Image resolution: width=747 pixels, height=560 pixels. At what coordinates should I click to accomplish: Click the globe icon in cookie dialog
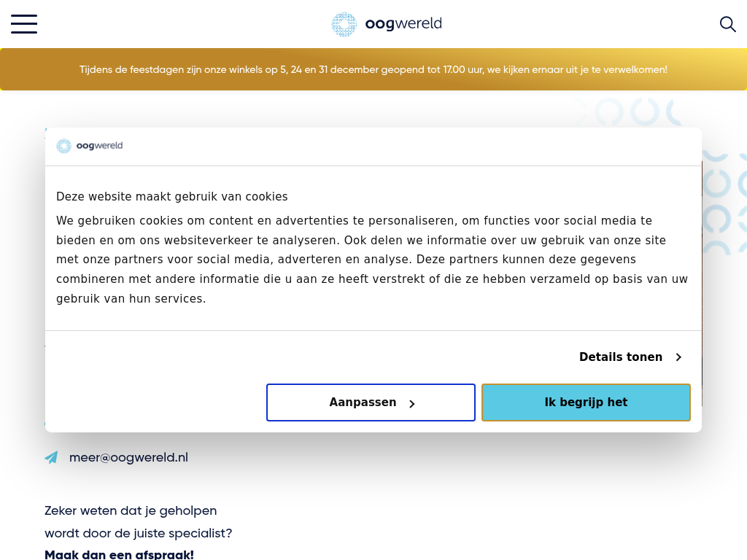tap(64, 146)
